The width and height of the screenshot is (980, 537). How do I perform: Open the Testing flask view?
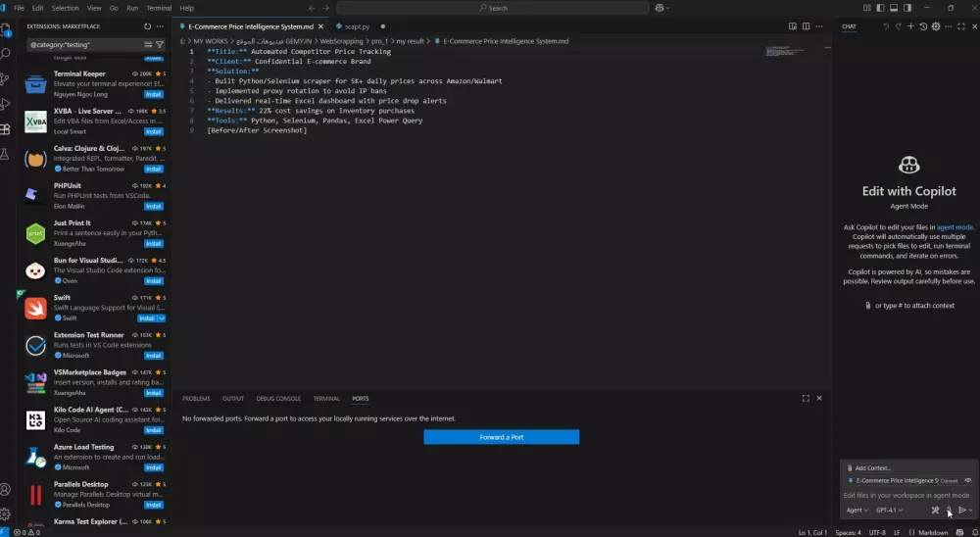(x=5, y=154)
